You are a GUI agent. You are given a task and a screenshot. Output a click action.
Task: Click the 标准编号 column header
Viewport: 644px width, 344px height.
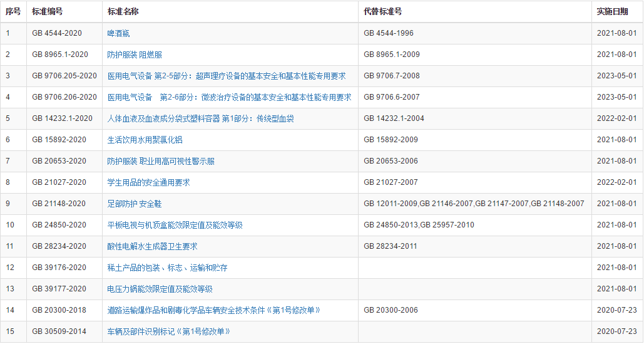(48, 12)
